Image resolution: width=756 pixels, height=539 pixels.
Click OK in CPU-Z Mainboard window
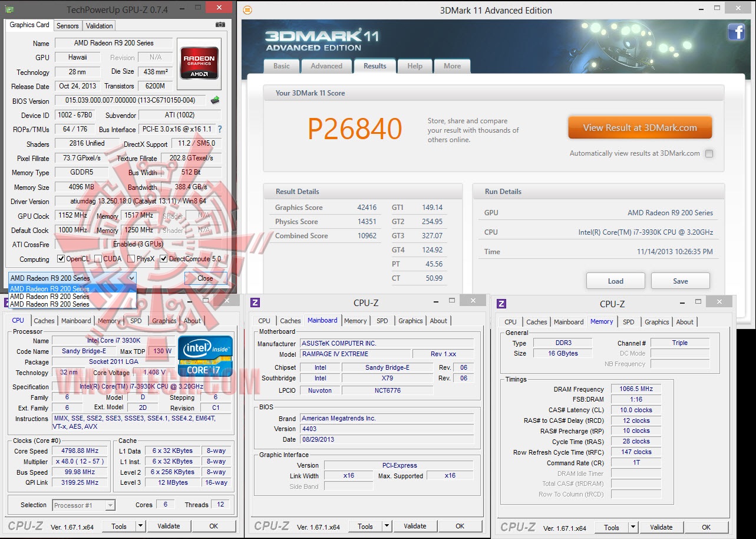click(x=460, y=526)
